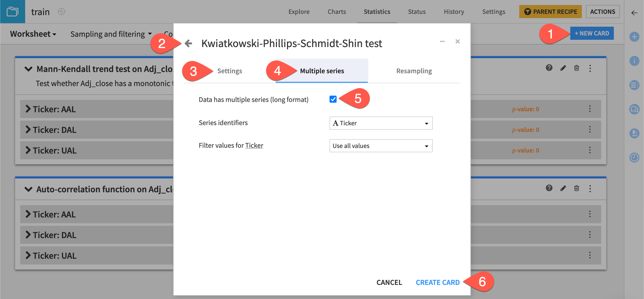Uncheck Data has multiple series checkbox
This screenshot has height=299, width=644.
click(x=333, y=99)
